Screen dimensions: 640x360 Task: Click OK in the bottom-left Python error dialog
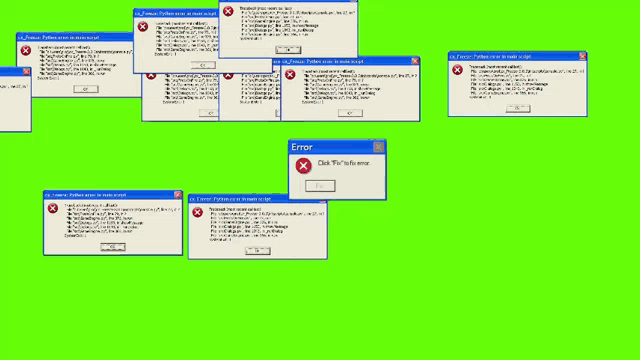click(x=113, y=247)
